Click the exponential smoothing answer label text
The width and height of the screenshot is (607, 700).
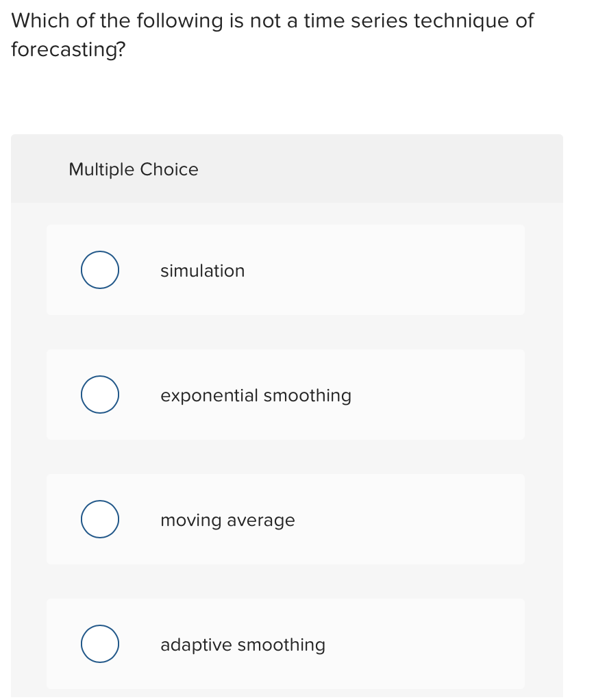(256, 395)
